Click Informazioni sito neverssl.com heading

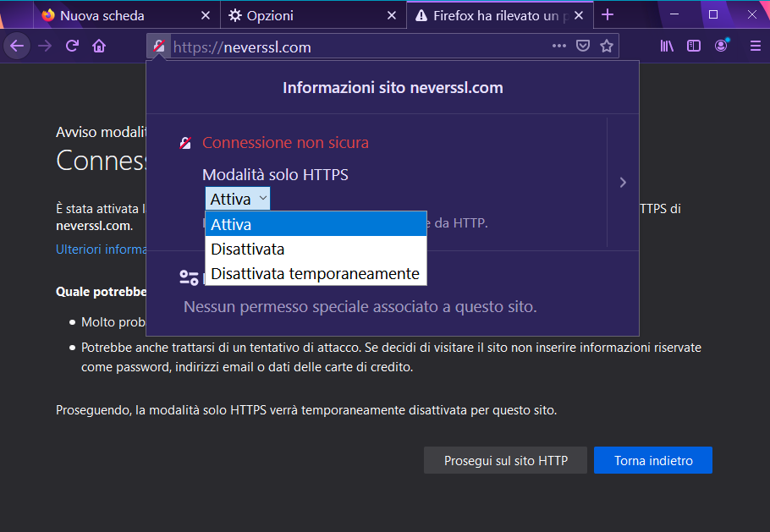(x=393, y=88)
